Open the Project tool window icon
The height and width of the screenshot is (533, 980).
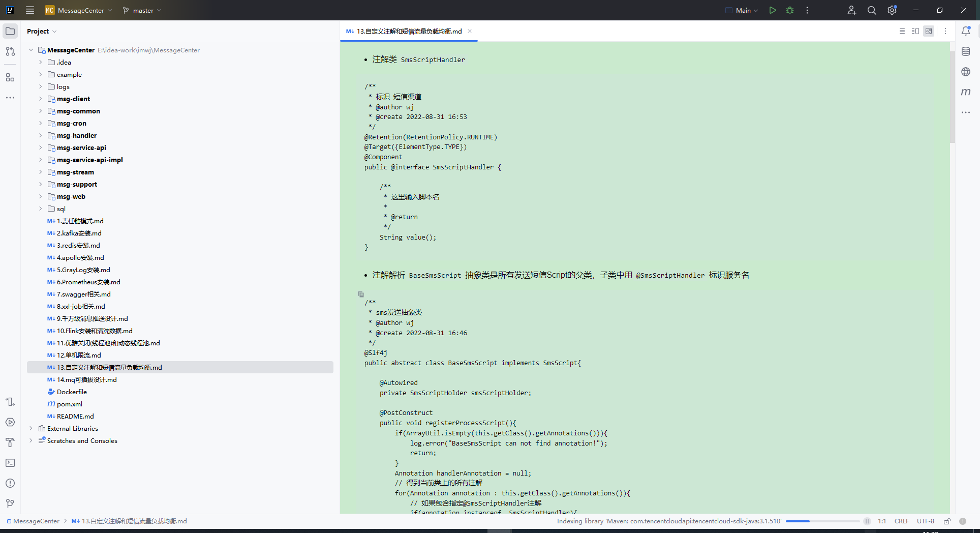click(x=10, y=31)
